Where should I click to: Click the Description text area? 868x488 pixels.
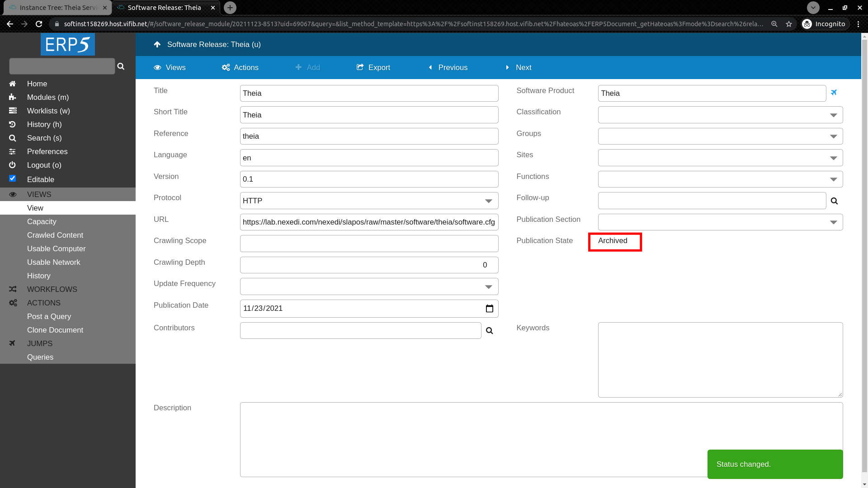(x=541, y=440)
